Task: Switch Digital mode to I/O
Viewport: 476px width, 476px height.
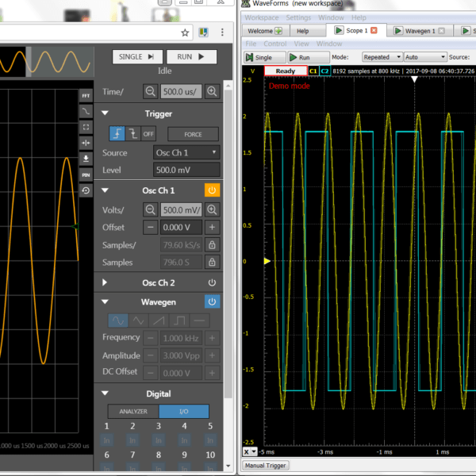Action: [x=184, y=411]
